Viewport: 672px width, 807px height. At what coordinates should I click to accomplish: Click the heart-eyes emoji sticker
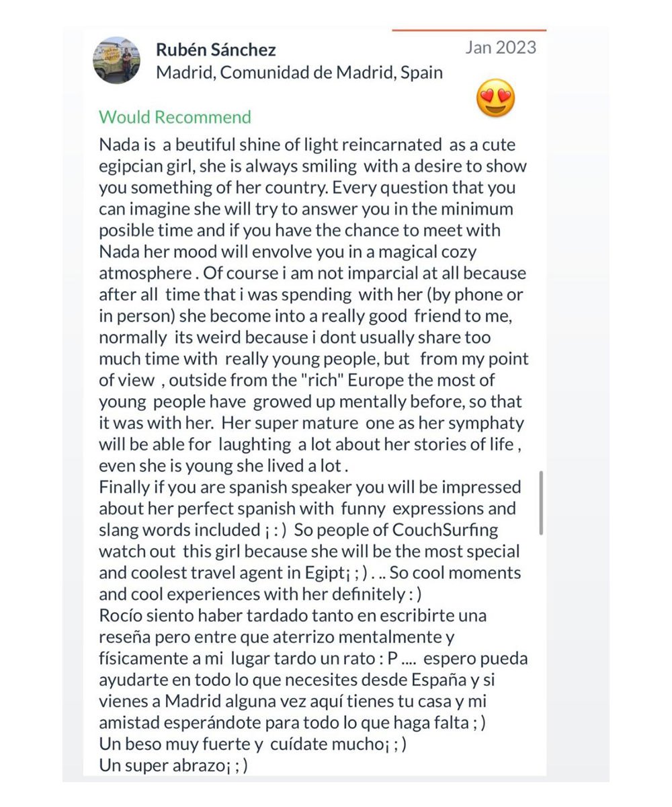(496, 98)
